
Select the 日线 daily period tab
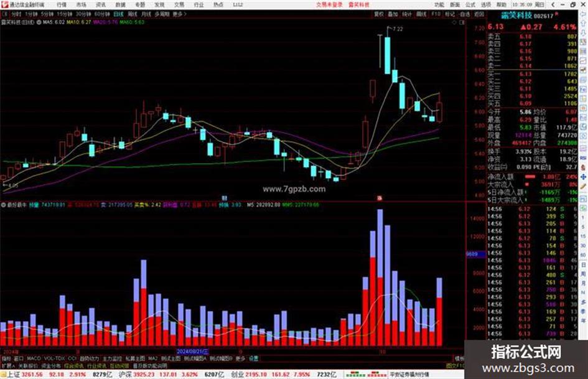[x=118, y=14]
